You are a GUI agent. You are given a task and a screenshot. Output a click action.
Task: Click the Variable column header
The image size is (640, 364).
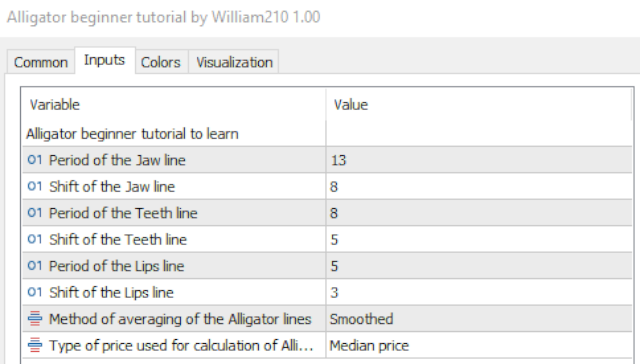[174, 105]
